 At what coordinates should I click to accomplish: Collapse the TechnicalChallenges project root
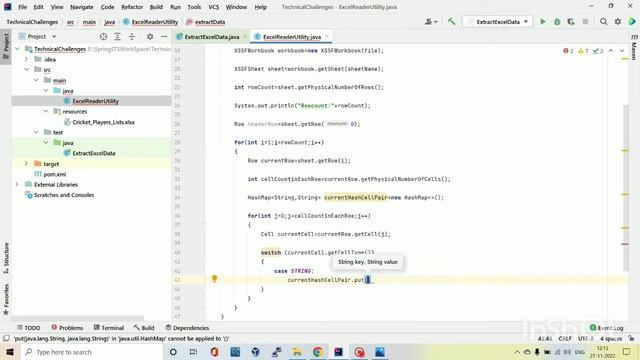tap(17, 49)
